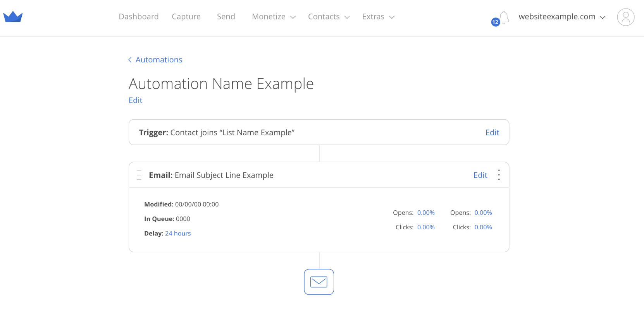Go back to Automations
The width and height of the screenshot is (644, 313).
click(x=155, y=60)
